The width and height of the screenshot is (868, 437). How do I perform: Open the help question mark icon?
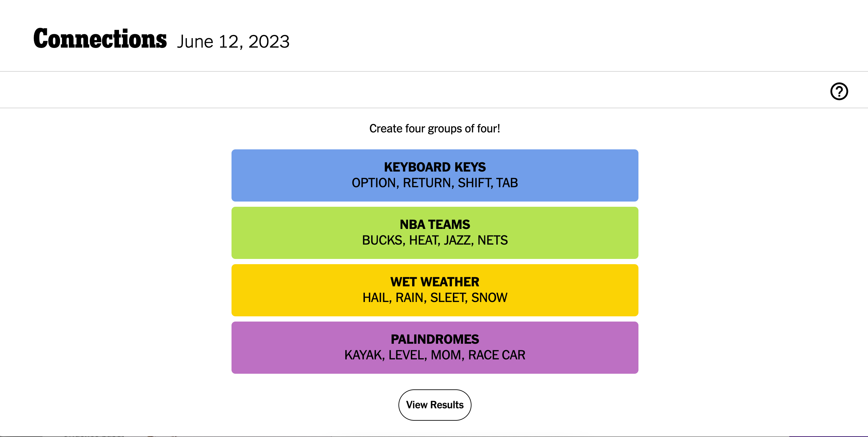839,91
